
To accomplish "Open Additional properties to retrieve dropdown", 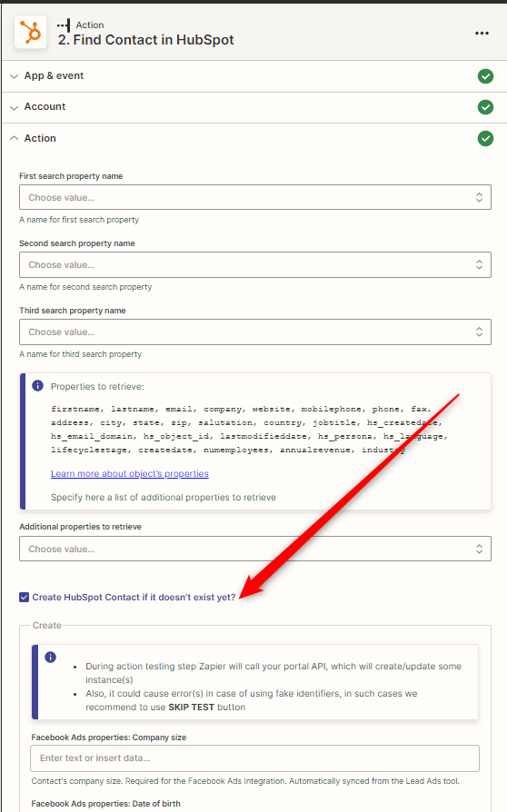I will click(254, 549).
